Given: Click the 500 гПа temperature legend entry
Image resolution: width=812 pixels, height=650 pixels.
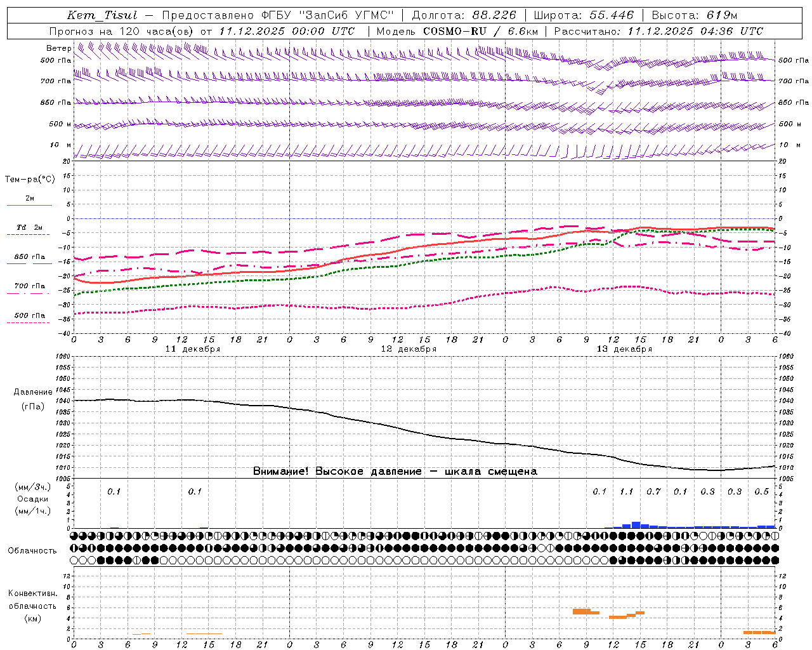Looking at the screenshot, I should click(30, 315).
